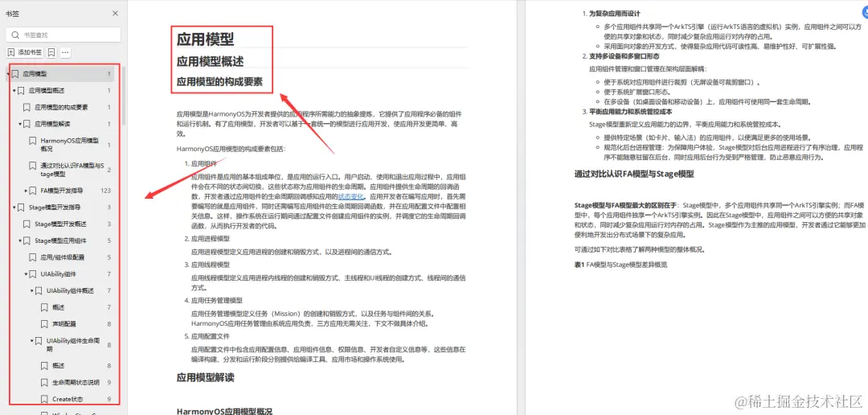Click the 应用模型概述 document heading
Viewport: 868px width, 415px height.
click(x=210, y=61)
